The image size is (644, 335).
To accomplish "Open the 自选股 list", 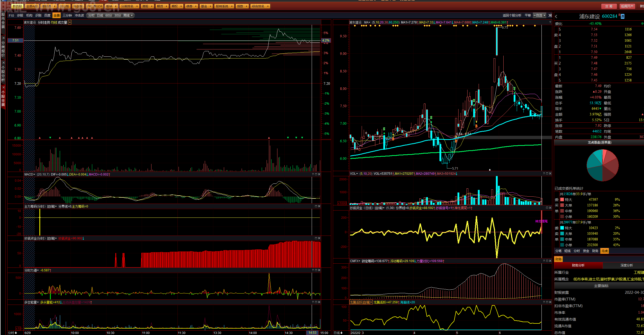I will [x=17, y=6].
